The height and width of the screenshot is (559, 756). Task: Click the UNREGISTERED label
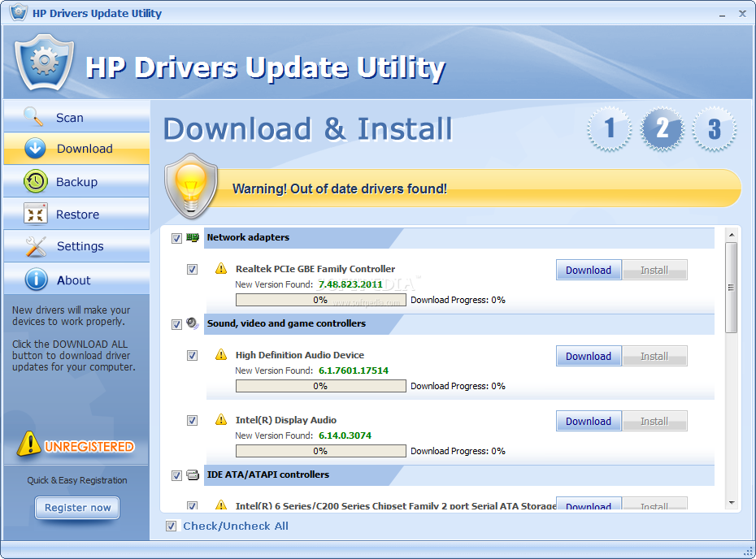click(x=89, y=447)
